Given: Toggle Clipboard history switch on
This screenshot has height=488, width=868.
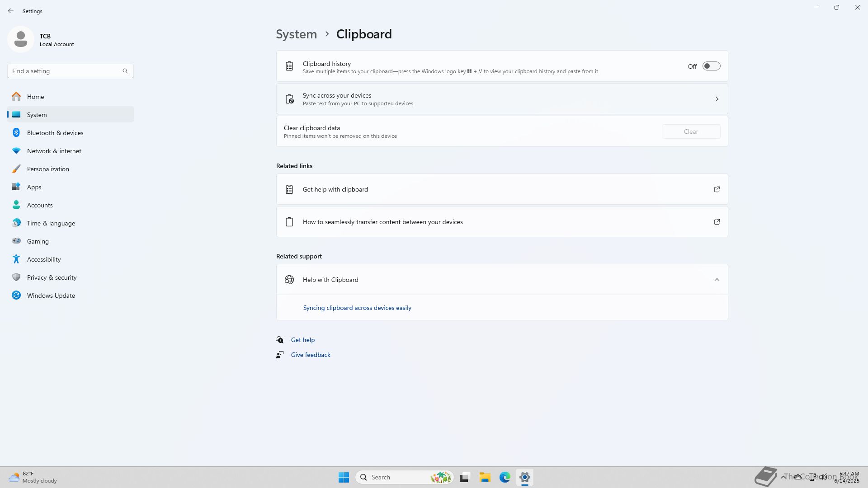Looking at the screenshot, I should click(711, 66).
